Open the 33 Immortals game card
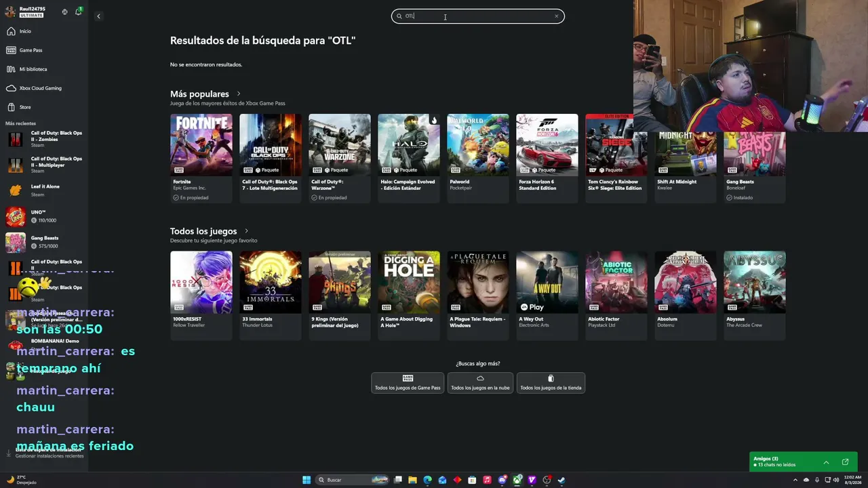The height and width of the screenshot is (488, 868). tap(270, 295)
